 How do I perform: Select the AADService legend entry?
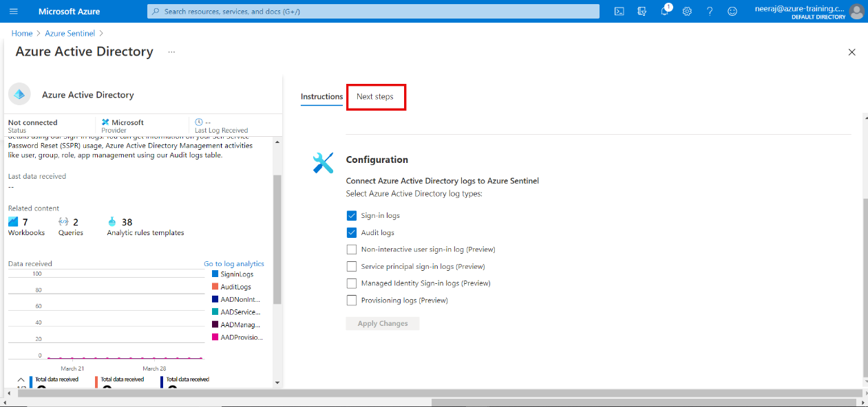[x=237, y=312]
